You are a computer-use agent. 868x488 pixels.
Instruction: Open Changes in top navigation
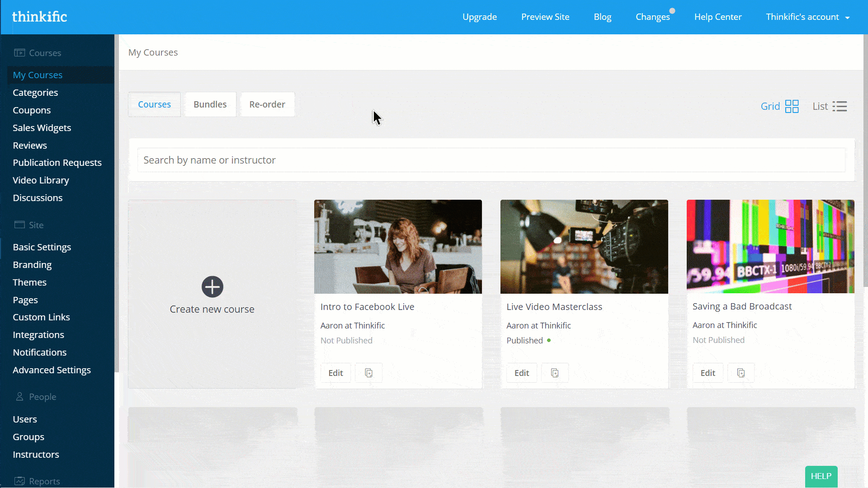[652, 17]
